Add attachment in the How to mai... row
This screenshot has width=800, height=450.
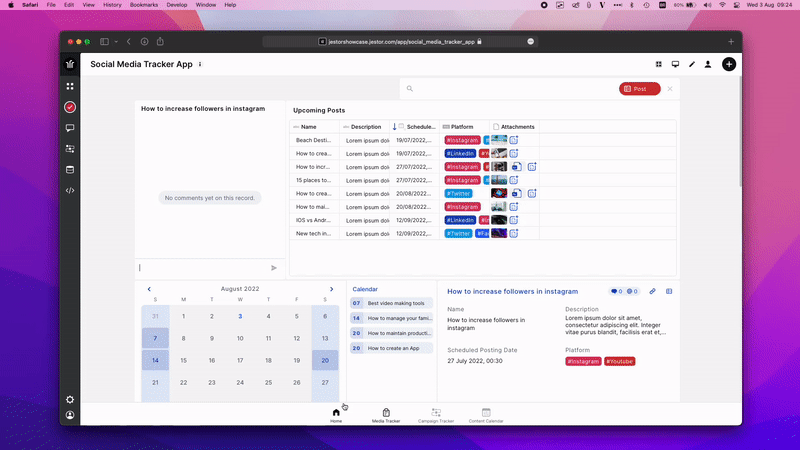[x=514, y=207]
